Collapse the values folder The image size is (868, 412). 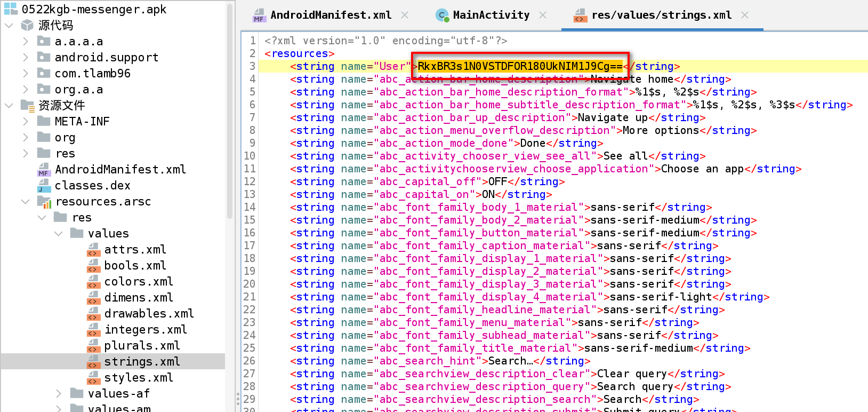point(59,233)
